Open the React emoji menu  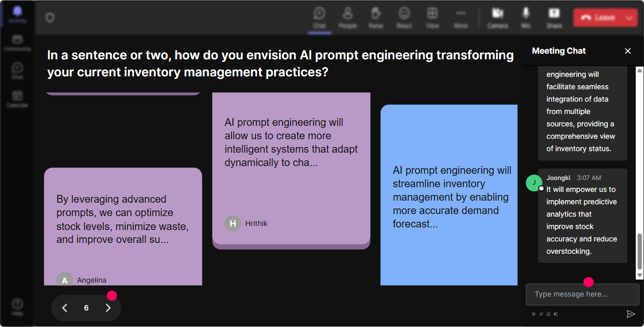pyautogui.click(x=404, y=18)
